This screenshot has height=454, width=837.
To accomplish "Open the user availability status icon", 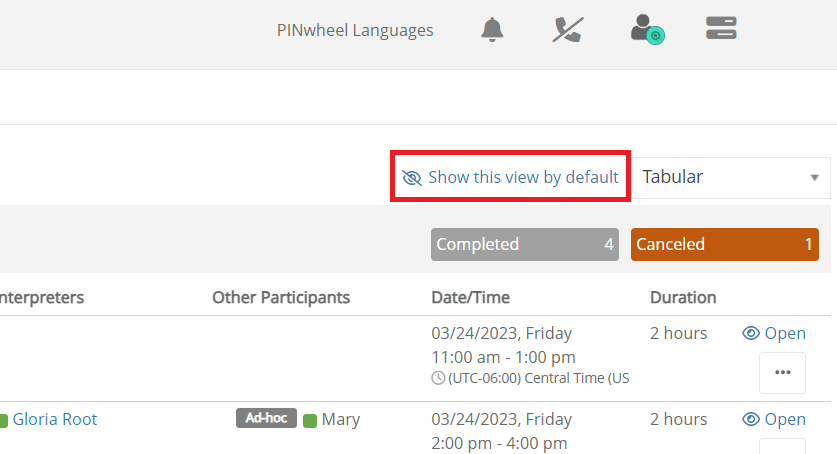I will click(647, 29).
